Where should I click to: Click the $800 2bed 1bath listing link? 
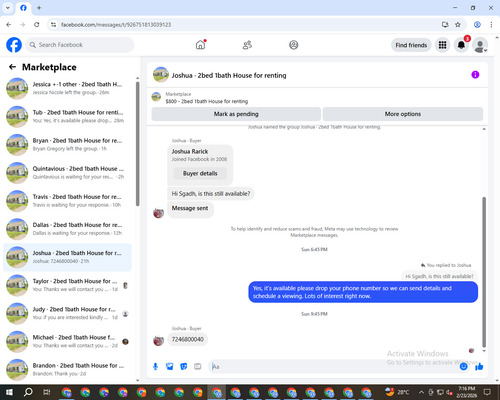pyautogui.click(x=207, y=101)
